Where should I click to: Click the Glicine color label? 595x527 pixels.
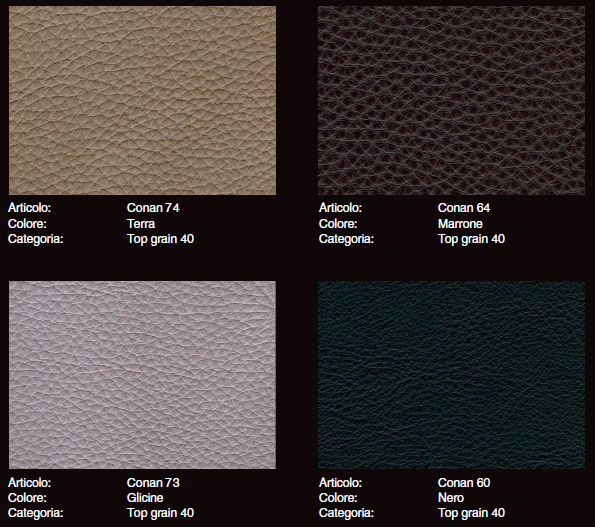(x=145, y=497)
